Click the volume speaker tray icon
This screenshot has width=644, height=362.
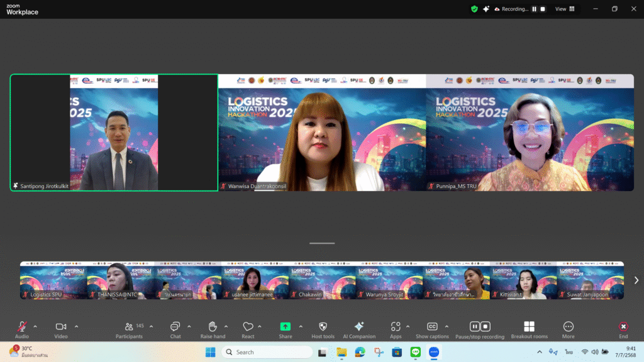(x=595, y=352)
